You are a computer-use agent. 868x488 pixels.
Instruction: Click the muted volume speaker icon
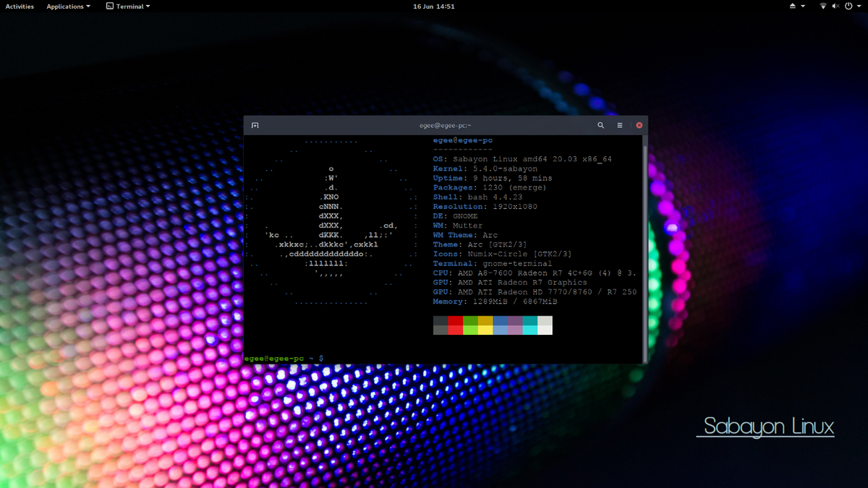pos(835,6)
